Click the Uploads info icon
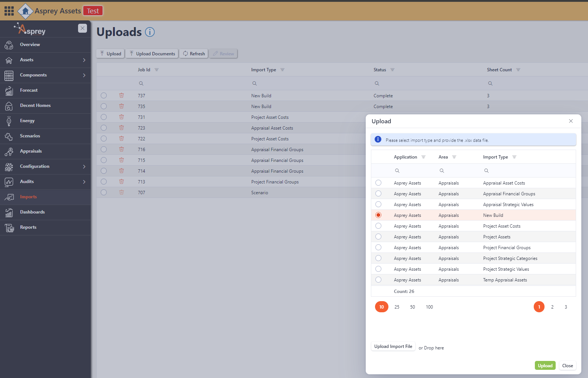The width and height of the screenshot is (588, 378). coord(150,32)
